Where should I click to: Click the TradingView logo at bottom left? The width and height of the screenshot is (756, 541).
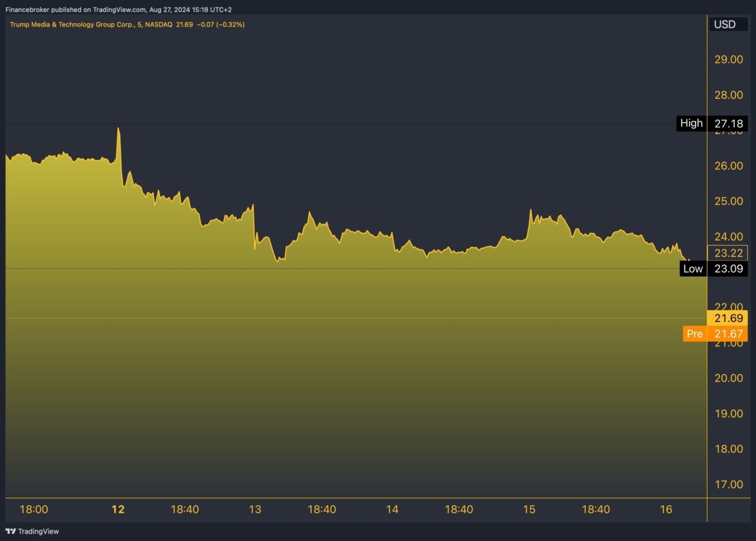[x=32, y=531]
